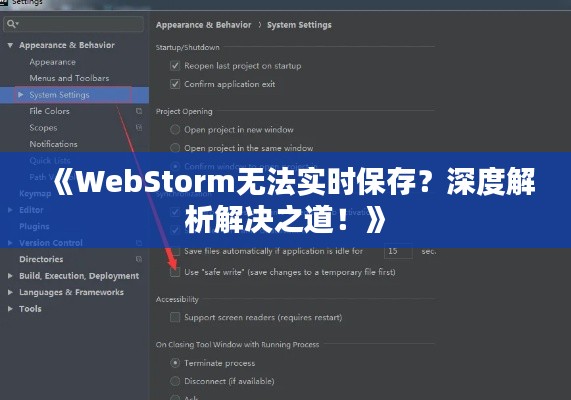Select Open project in new window
Image resolution: width=571 pixels, height=400 pixels.
tap(175, 129)
